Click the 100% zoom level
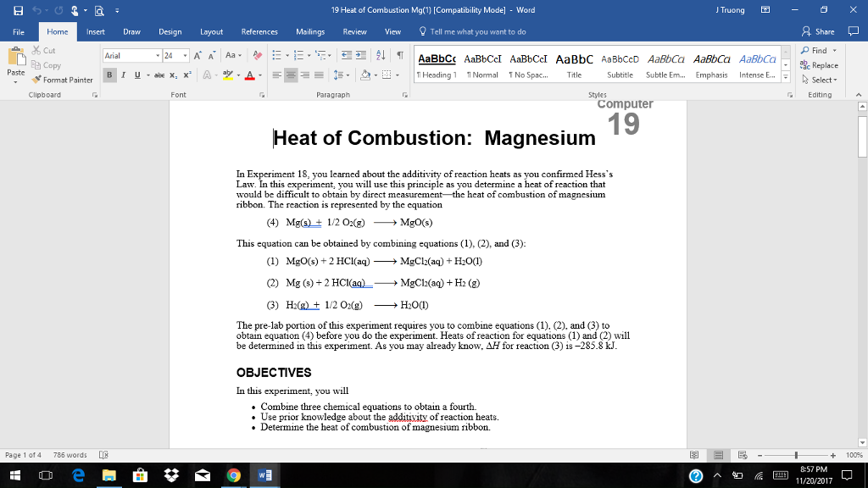The height and width of the screenshot is (488, 868). point(854,455)
